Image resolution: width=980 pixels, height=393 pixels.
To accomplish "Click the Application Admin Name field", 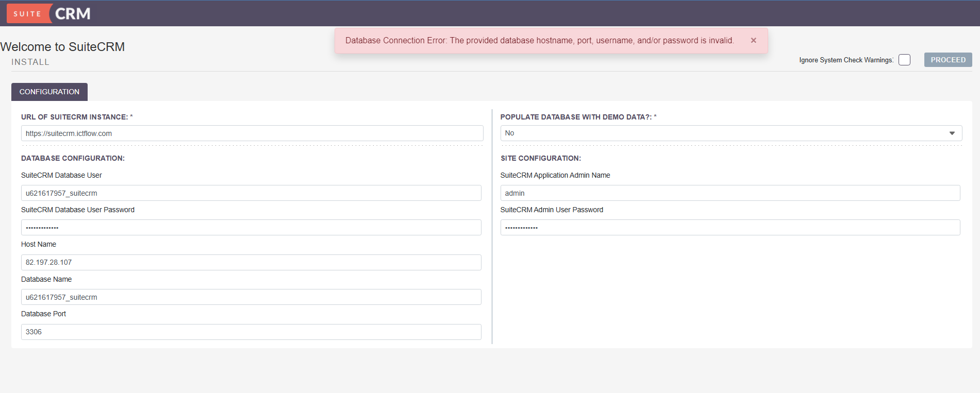I will pos(730,193).
